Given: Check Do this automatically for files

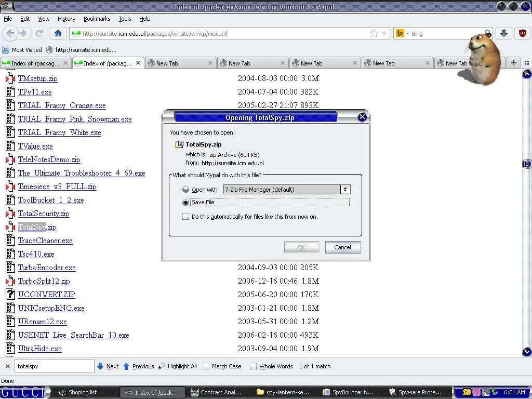Looking at the screenshot, I should (x=185, y=217).
